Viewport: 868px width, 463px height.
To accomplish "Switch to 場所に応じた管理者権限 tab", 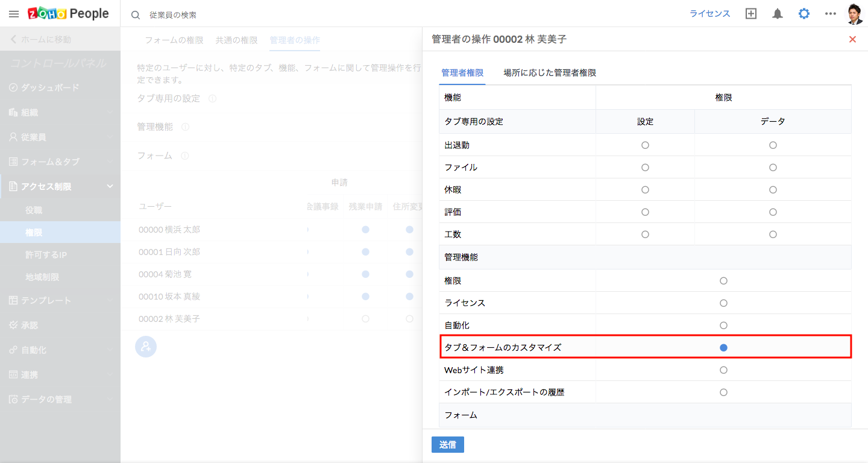I will point(550,73).
